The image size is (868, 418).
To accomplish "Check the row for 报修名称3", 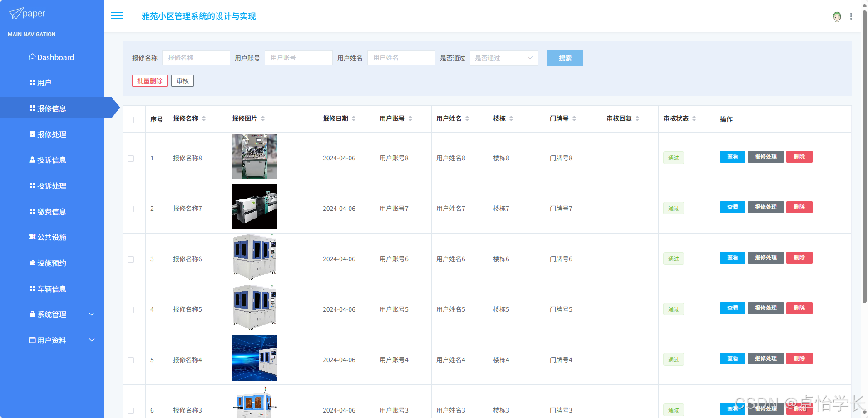I will 131,411.
